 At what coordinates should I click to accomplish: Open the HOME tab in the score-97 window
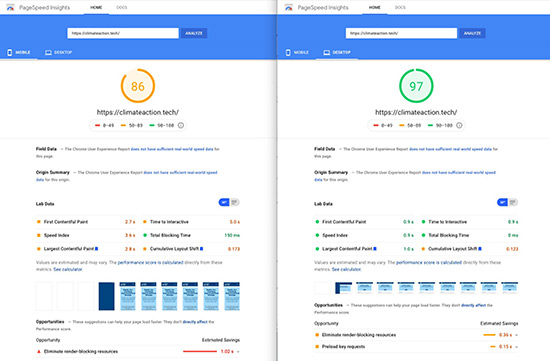(x=375, y=7)
